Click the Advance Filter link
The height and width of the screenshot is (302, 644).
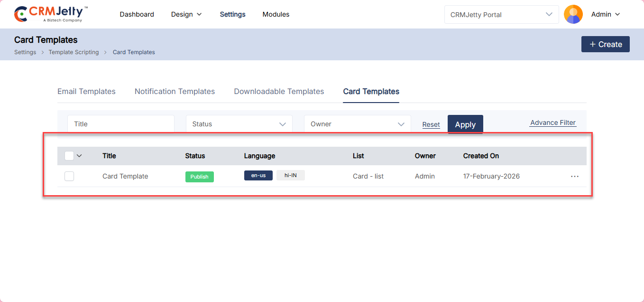tap(552, 123)
